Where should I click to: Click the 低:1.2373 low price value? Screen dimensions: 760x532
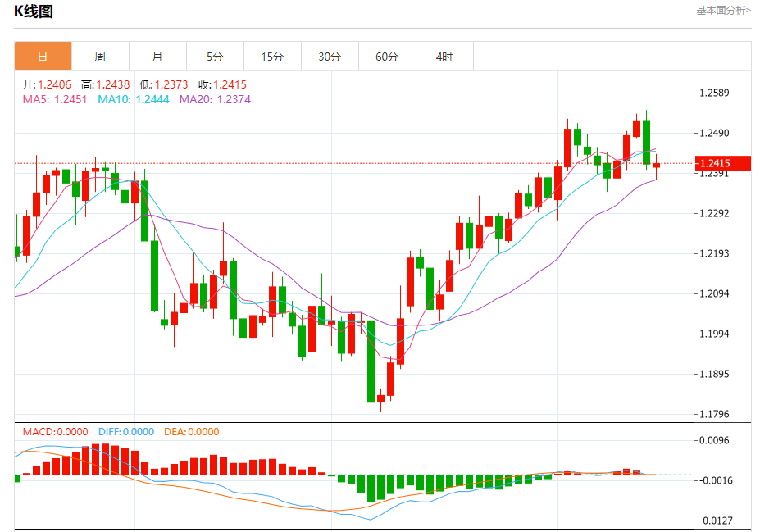click(x=164, y=84)
